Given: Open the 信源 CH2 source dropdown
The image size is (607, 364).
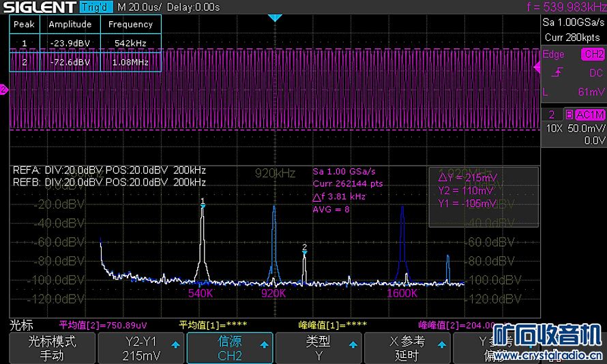Looking at the screenshot, I should tap(230, 348).
